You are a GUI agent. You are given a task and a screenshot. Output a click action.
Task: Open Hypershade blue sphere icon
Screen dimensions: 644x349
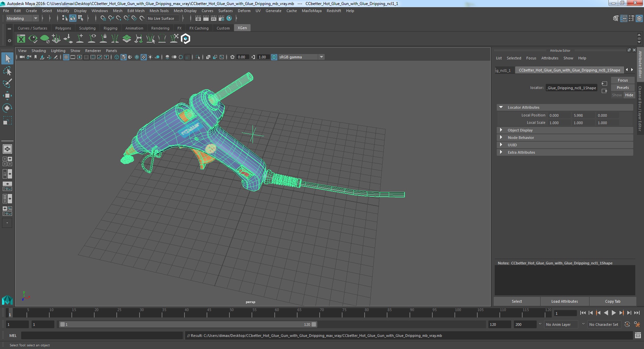[x=229, y=18]
